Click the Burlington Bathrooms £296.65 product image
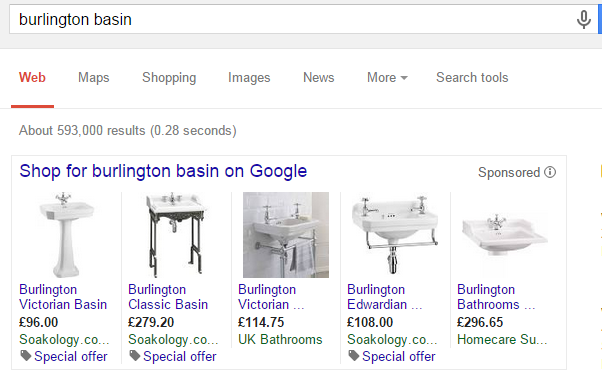This screenshot has width=602, height=379. click(x=504, y=235)
